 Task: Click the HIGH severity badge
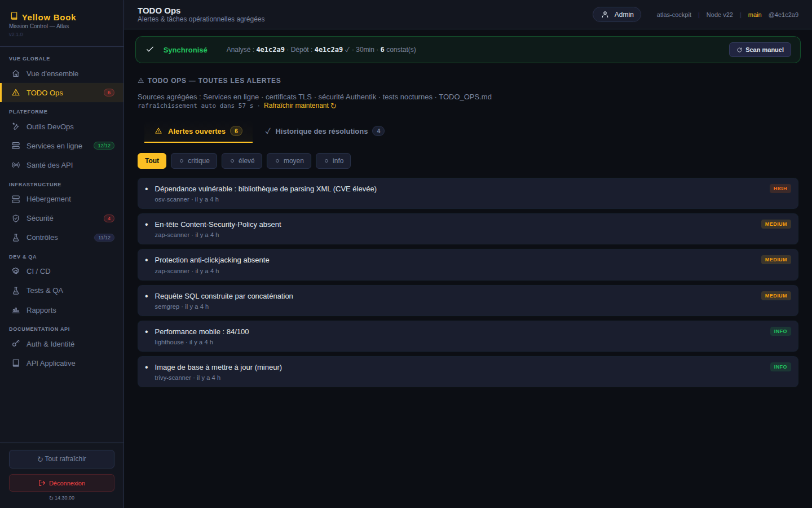(x=780, y=189)
